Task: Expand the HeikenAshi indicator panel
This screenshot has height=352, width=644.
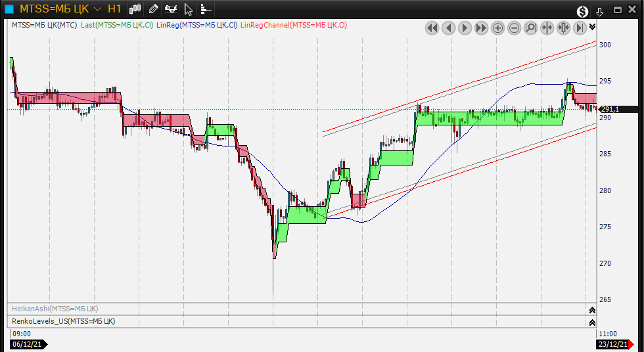Action: (x=592, y=309)
